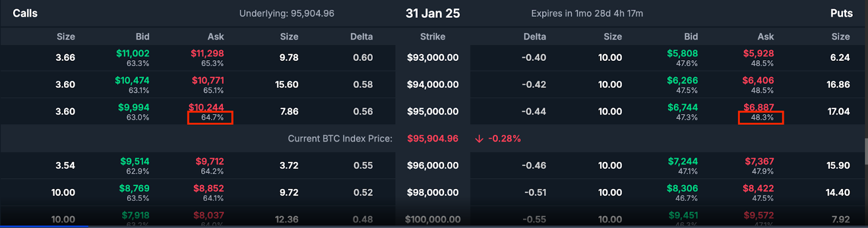Select the $5,808 put bid price
The width and height of the screenshot is (868, 228).
pyautogui.click(x=682, y=53)
